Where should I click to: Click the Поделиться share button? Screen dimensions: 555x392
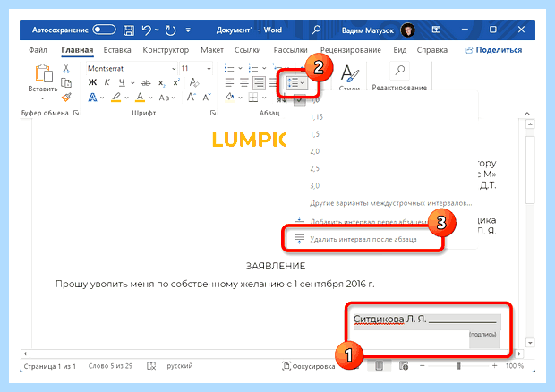pyautogui.click(x=494, y=50)
